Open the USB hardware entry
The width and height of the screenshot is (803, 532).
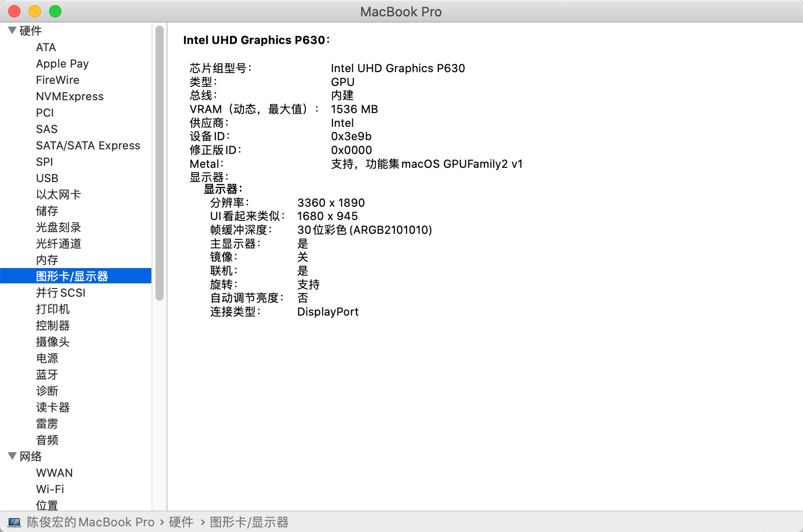pyautogui.click(x=47, y=179)
